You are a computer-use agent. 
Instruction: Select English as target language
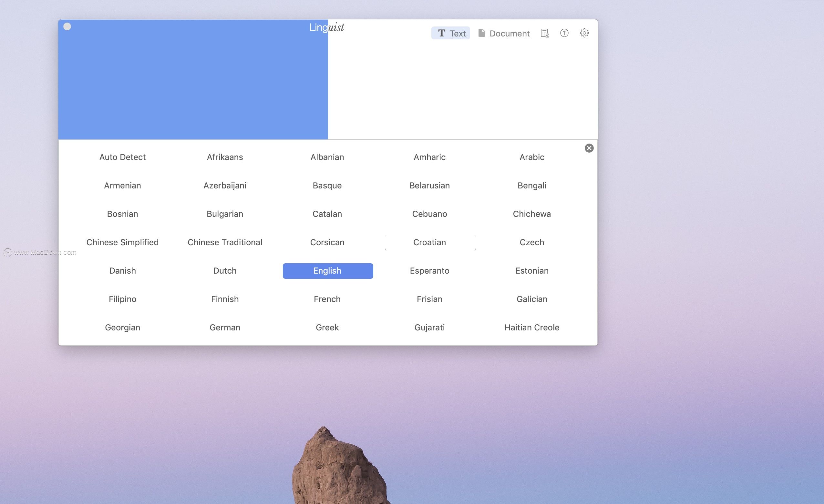point(327,270)
